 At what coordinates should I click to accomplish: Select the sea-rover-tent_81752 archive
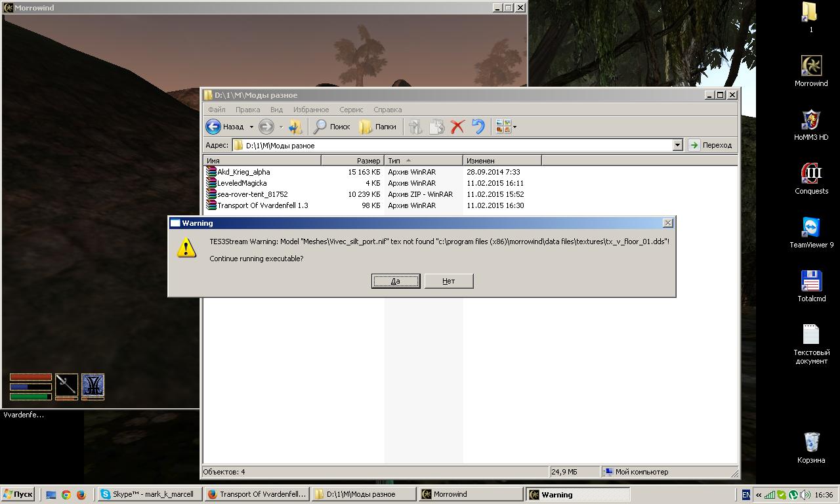point(253,194)
